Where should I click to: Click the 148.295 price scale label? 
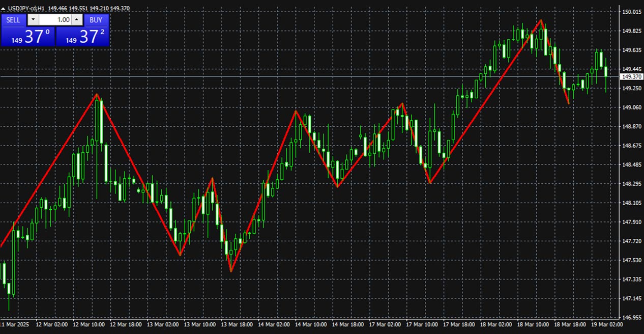[631, 184]
